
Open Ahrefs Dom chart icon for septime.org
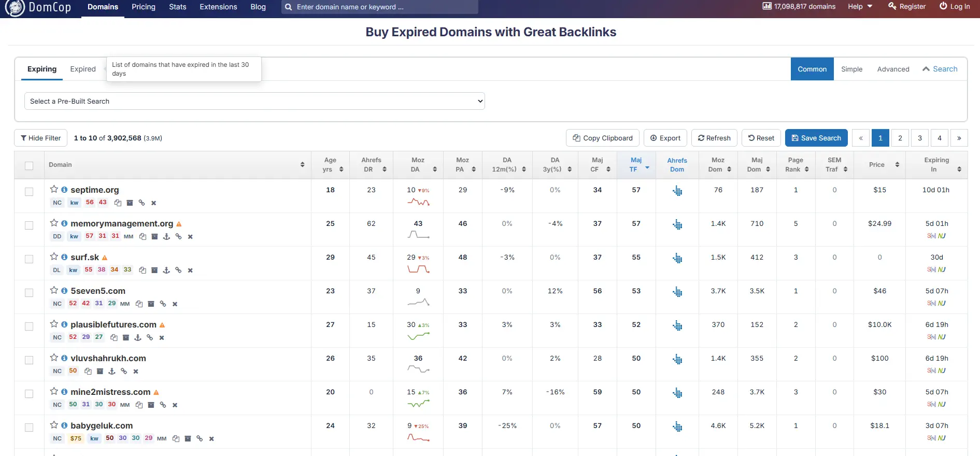point(677,191)
